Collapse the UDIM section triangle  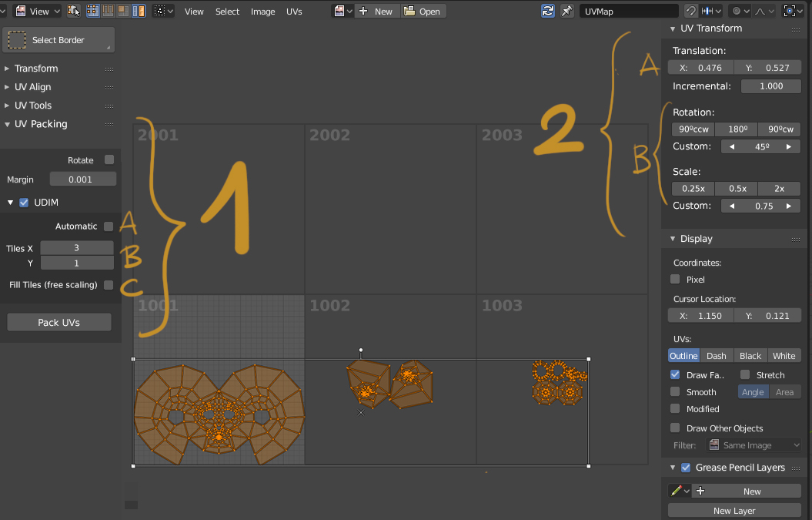pos(10,203)
